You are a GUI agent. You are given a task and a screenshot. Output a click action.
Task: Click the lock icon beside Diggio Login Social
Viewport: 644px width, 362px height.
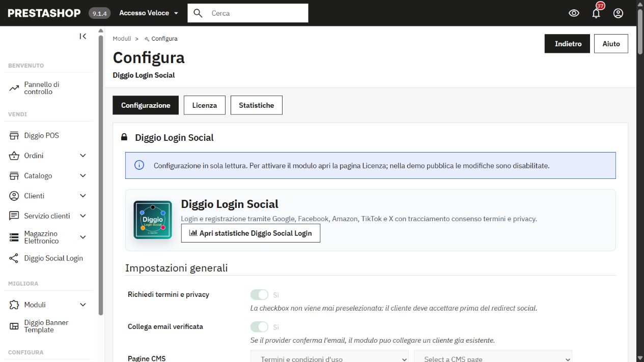click(124, 137)
